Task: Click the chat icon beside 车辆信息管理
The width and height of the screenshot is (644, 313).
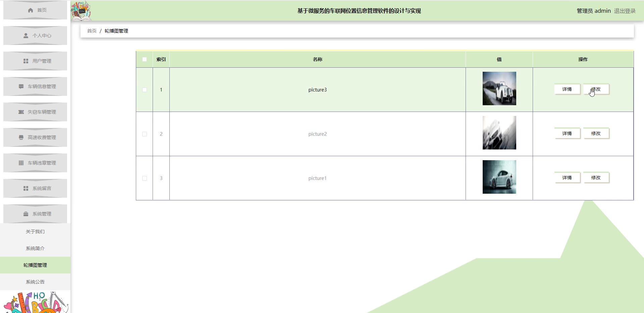Action: (21, 86)
